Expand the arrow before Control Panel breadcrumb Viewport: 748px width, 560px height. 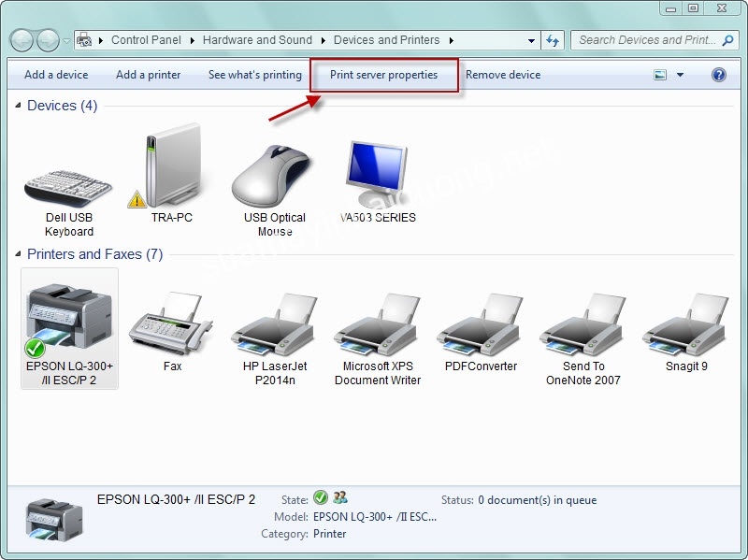101,40
